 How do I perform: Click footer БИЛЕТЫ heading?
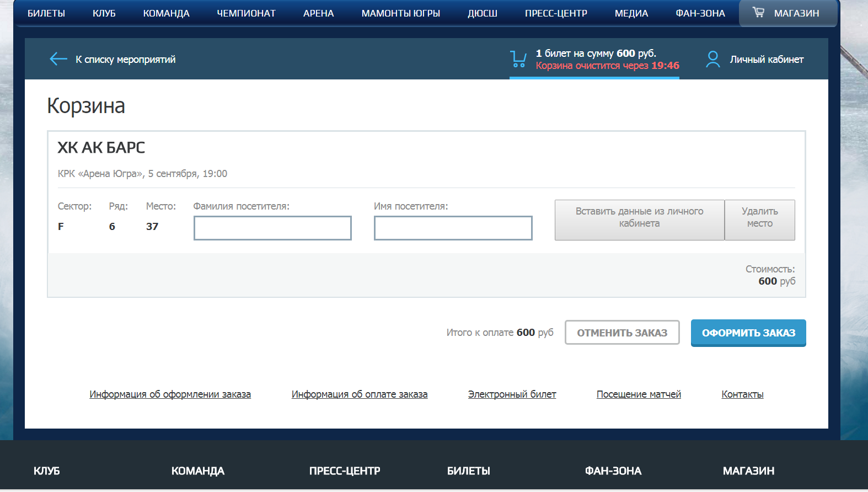point(469,471)
